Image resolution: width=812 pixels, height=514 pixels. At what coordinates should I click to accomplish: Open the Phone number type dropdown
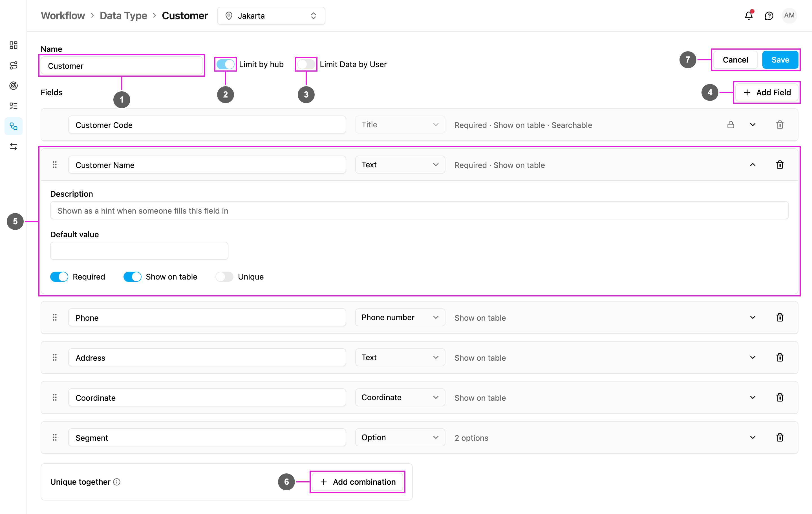click(x=400, y=318)
